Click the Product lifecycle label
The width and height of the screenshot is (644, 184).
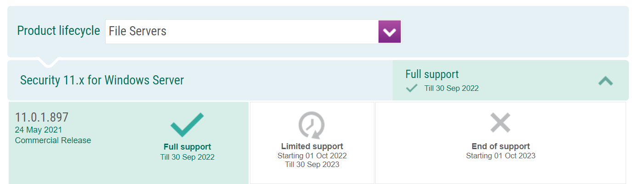(x=58, y=31)
